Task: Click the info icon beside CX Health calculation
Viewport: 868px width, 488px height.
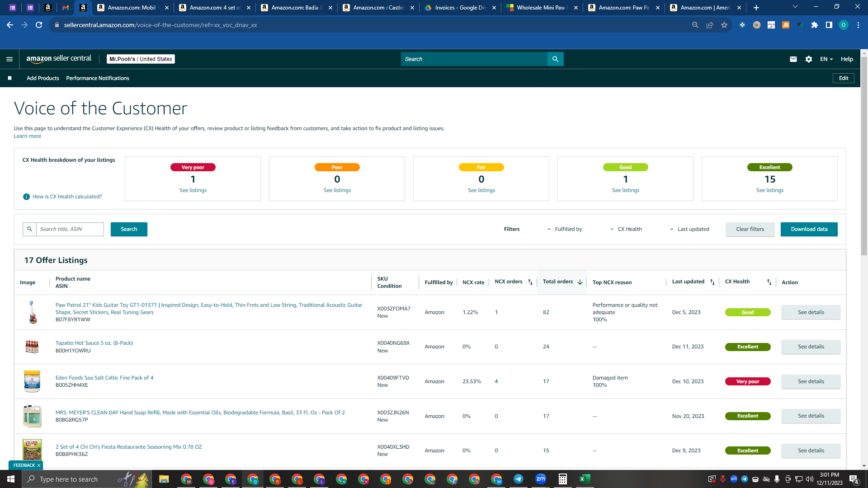Action: pos(26,197)
